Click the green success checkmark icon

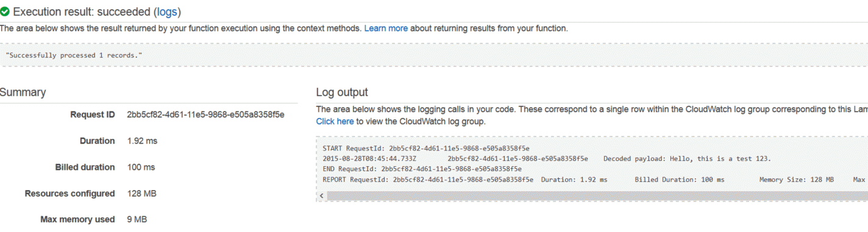pos(4,12)
